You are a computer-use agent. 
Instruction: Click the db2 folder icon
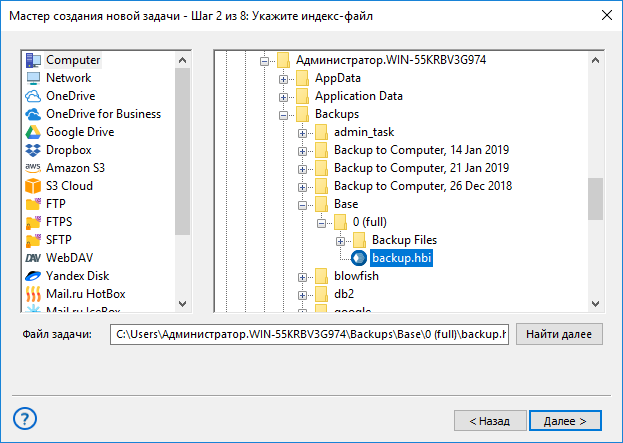click(321, 294)
